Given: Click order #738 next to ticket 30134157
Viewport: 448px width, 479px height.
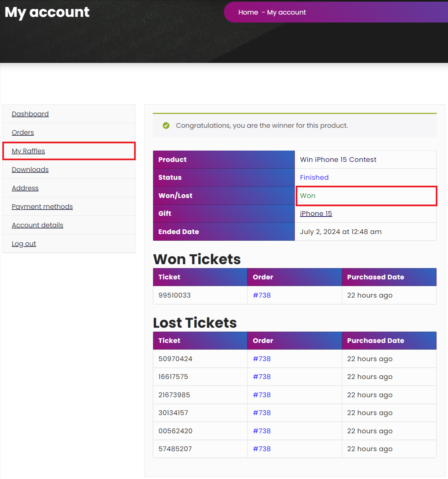Looking at the screenshot, I should pos(262,412).
